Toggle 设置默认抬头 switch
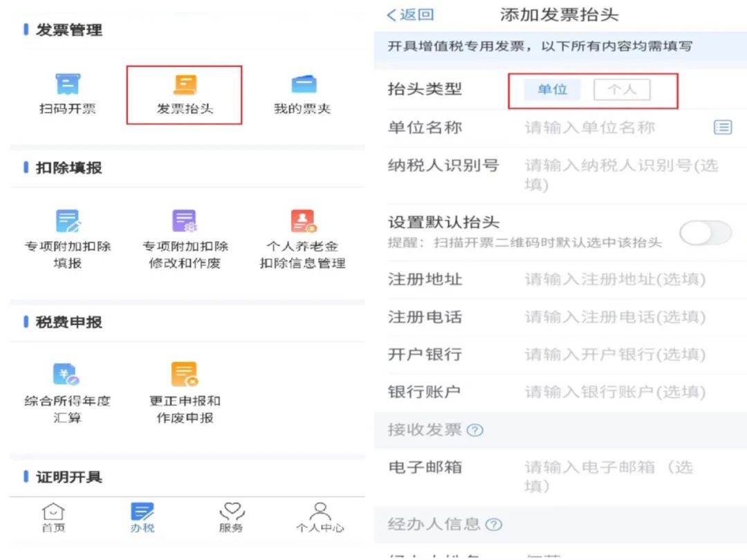 705,233
